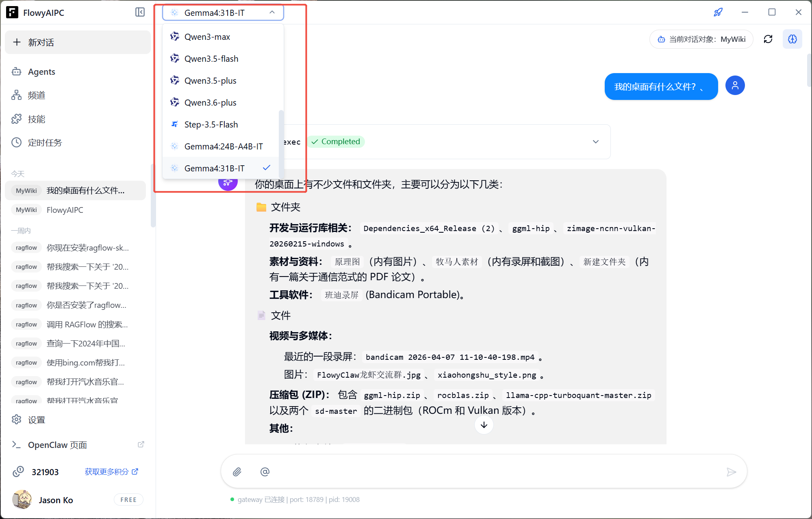
Task: Click the points coin icon
Action: (x=18, y=471)
